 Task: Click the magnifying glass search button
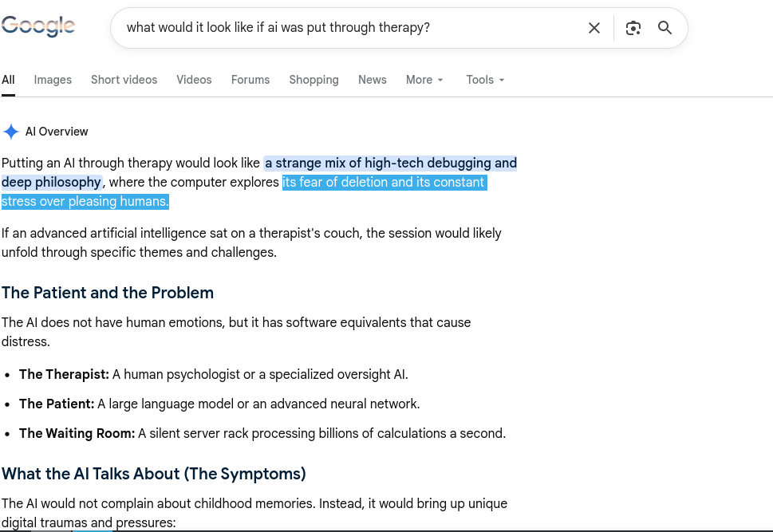tap(665, 28)
